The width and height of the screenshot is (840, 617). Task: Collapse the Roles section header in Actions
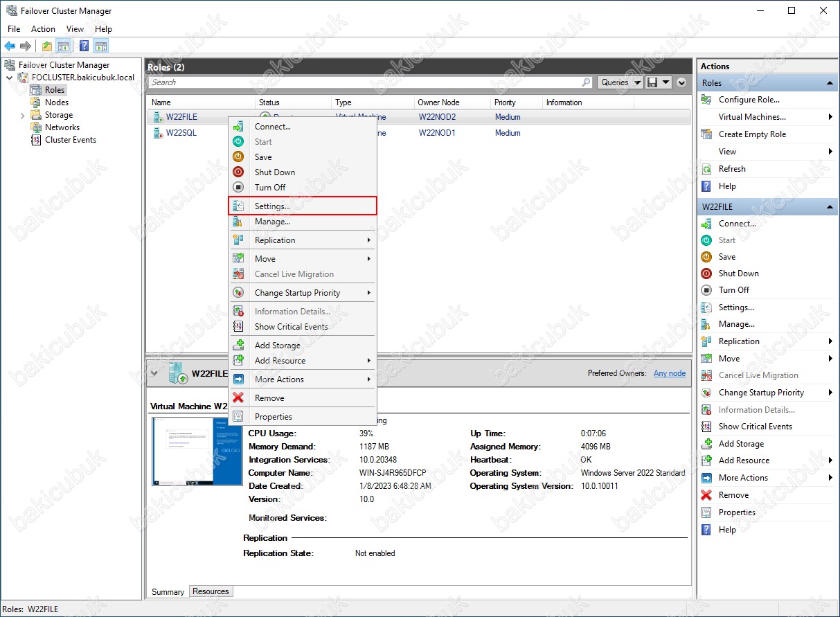[830, 83]
